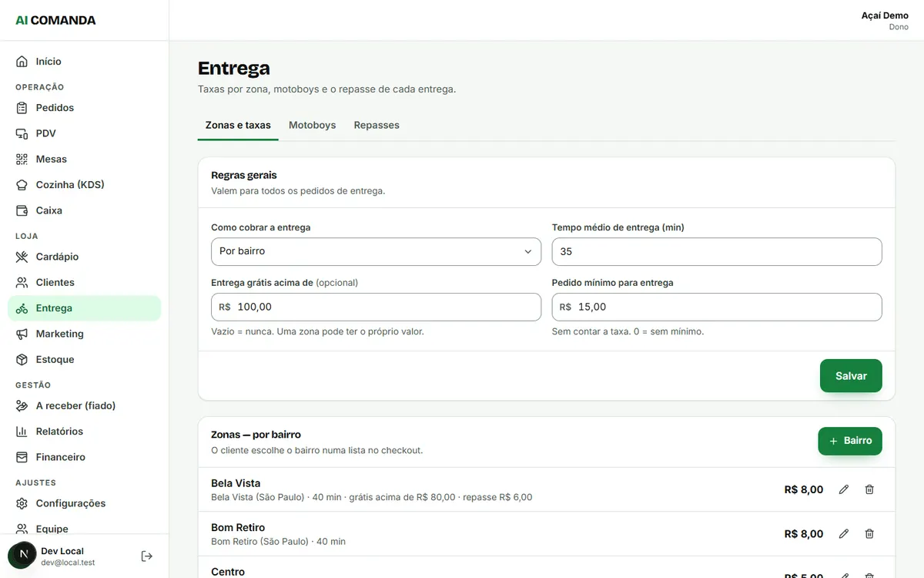
Task: Delete the Bela Vista zone trash icon
Action: tap(869, 489)
